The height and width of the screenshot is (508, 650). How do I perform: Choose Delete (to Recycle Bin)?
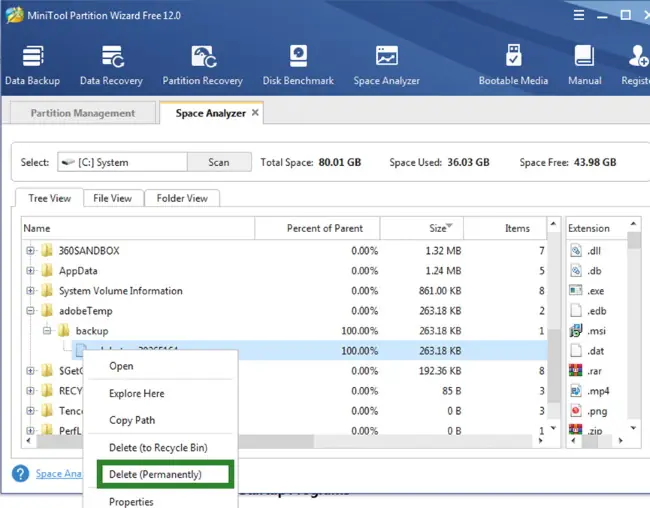[x=160, y=447]
